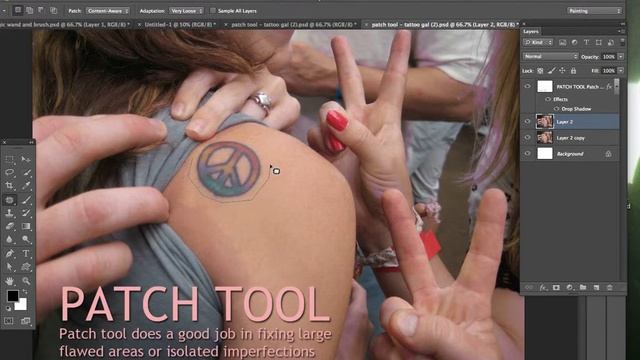The width and height of the screenshot is (640, 360).
Task: Hide layer Effects visibility
Action: (548, 99)
